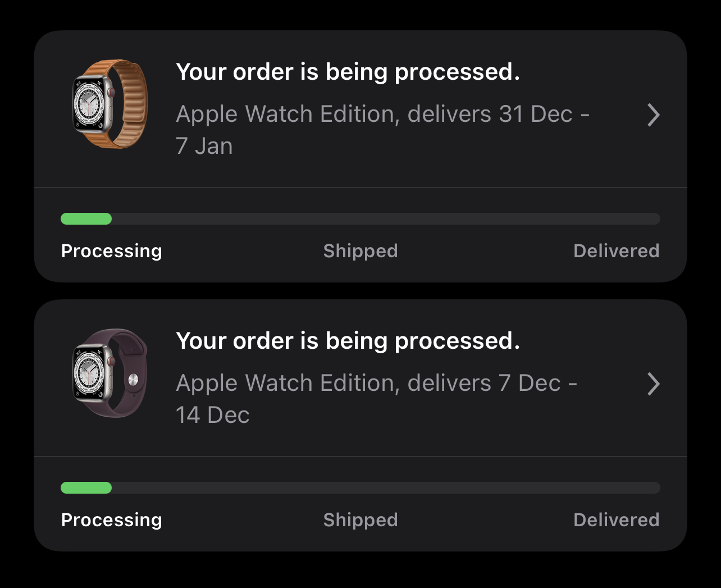Tap the Processing stage on the second order
The height and width of the screenshot is (588, 721).
point(111,520)
